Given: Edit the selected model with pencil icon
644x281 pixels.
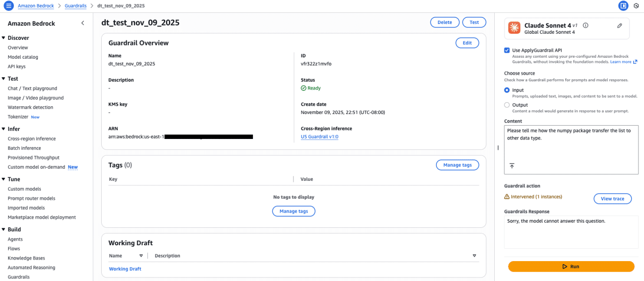Looking at the screenshot, I should [x=619, y=26].
